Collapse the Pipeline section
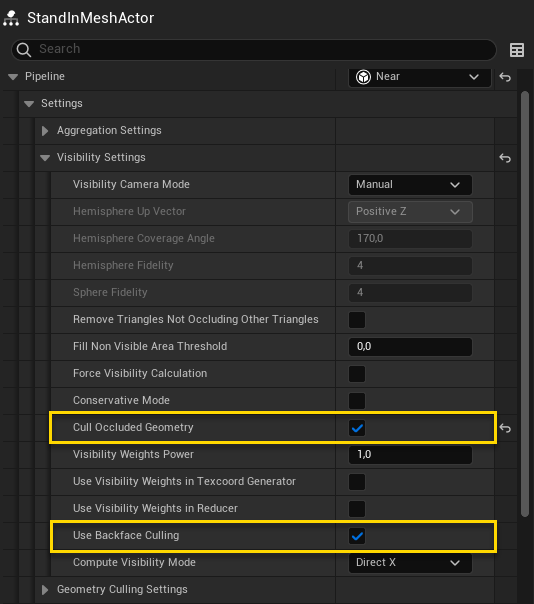This screenshot has width=534, height=604. 13,77
